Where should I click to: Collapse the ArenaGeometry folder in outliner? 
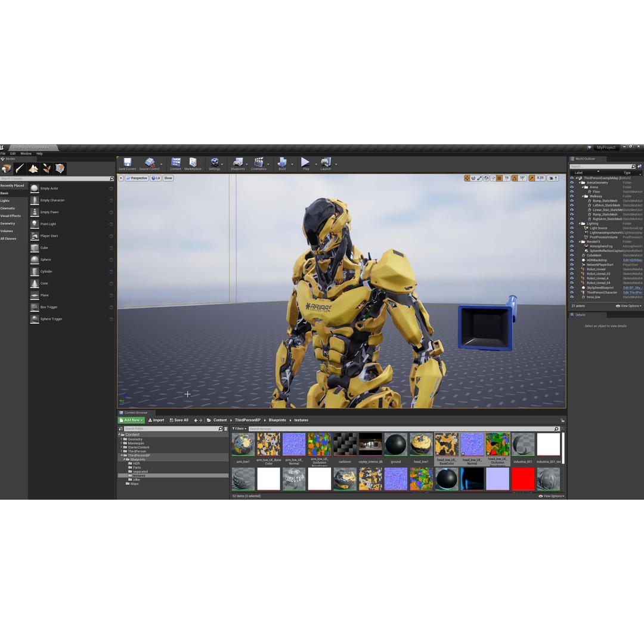click(580, 183)
